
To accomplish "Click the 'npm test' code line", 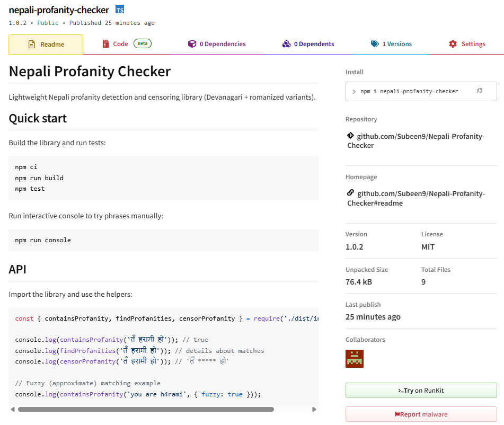I will 30,189.
